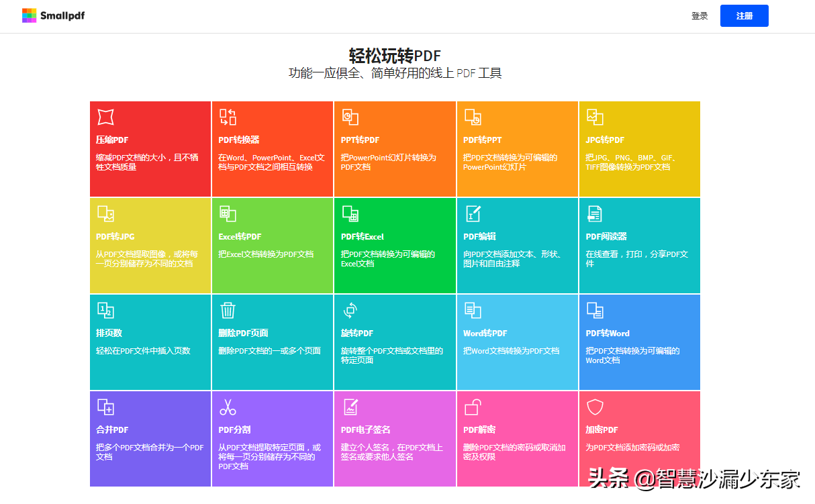Click the PDF分割 scissors icon
This screenshot has height=504, width=815.
pos(228,407)
